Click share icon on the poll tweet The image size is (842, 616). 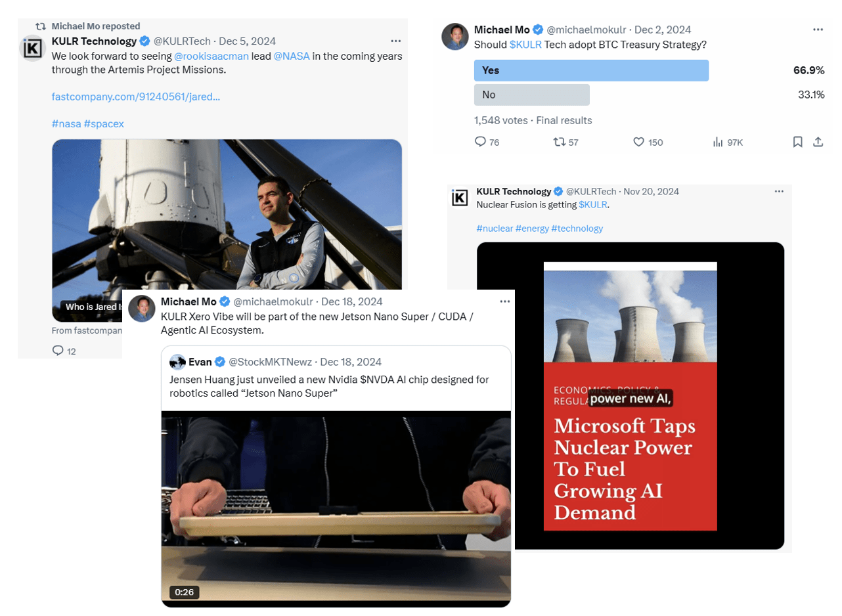pyautogui.click(x=818, y=142)
